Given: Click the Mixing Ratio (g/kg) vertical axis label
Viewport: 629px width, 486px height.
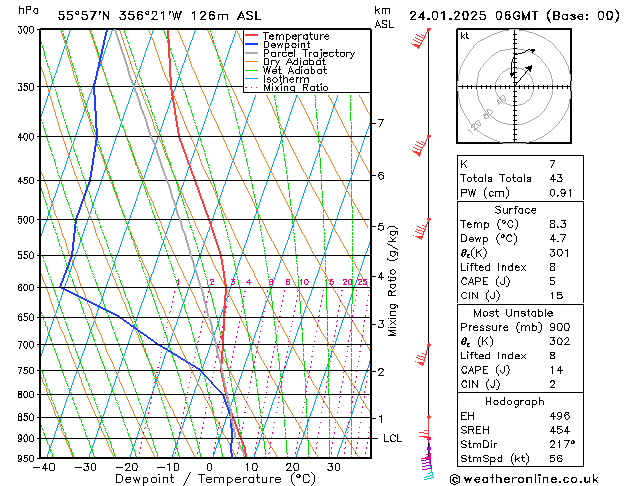Looking at the screenshot, I should point(392,281).
